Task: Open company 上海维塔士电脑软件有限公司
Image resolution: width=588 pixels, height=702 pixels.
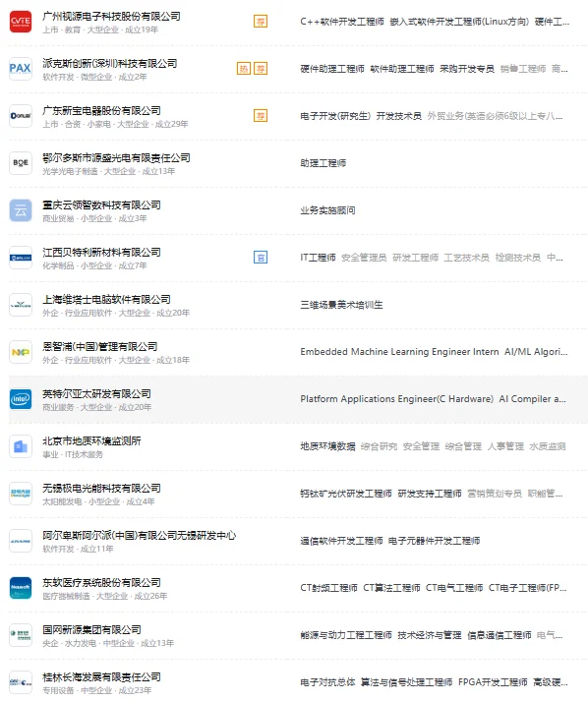Action: tap(106, 300)
